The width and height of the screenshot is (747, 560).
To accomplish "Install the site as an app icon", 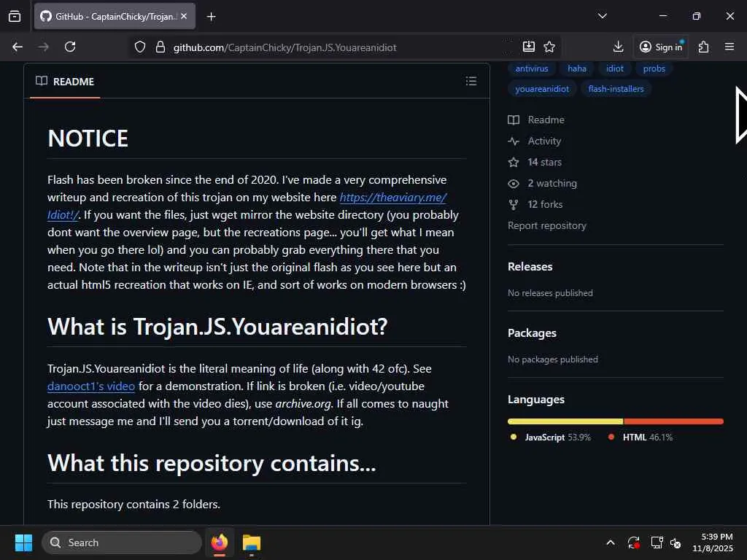I will pos(529,47).
